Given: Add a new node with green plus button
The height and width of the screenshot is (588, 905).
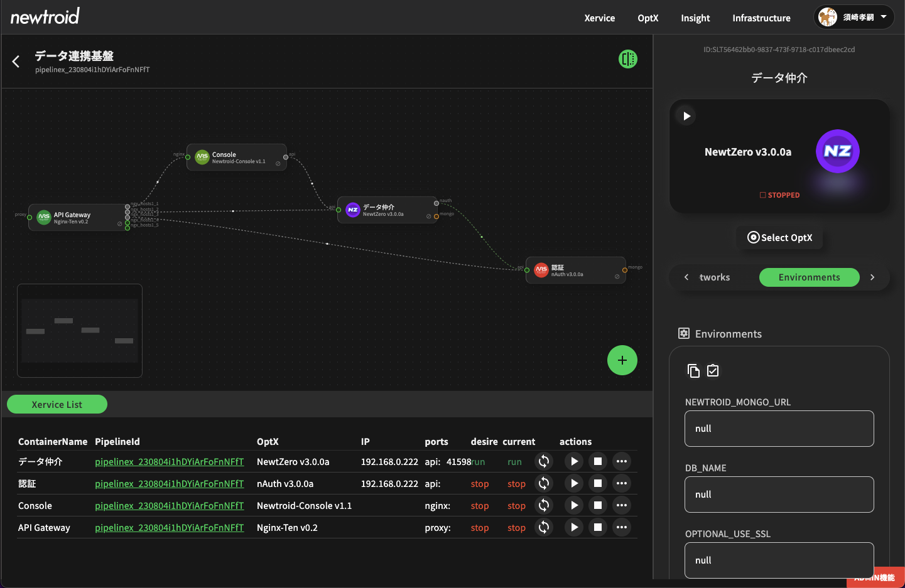Looking at the screenshot, I should click(622, 360).
